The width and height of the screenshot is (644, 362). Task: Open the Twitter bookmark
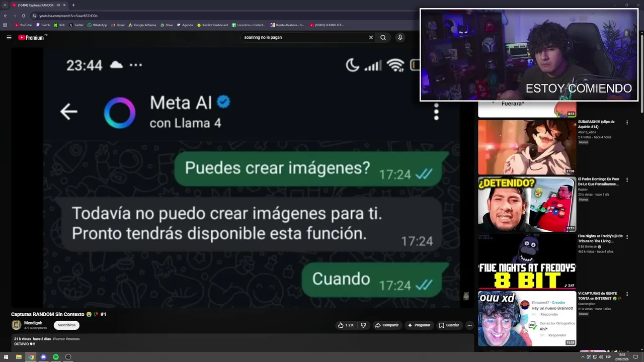click(x=76, y=25)
